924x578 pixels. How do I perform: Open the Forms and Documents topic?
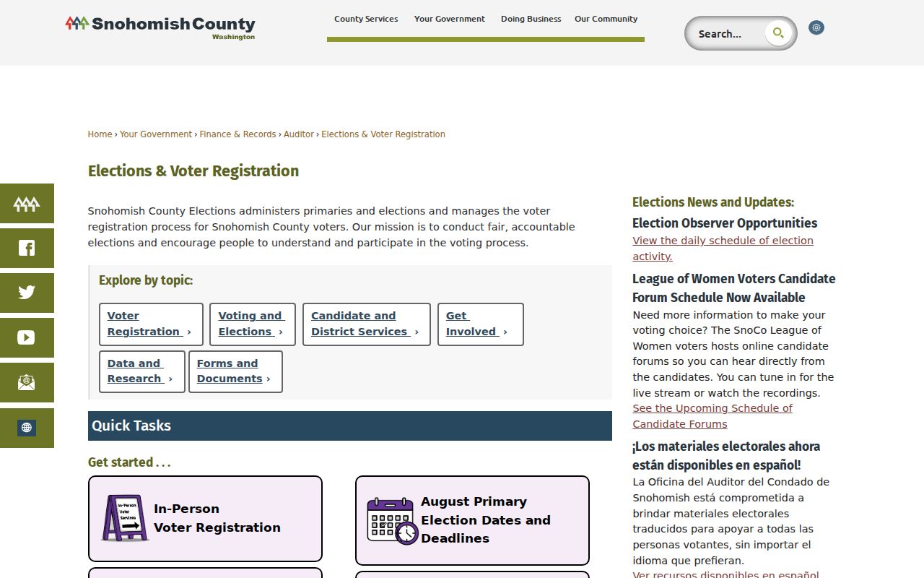click(235, 371)
